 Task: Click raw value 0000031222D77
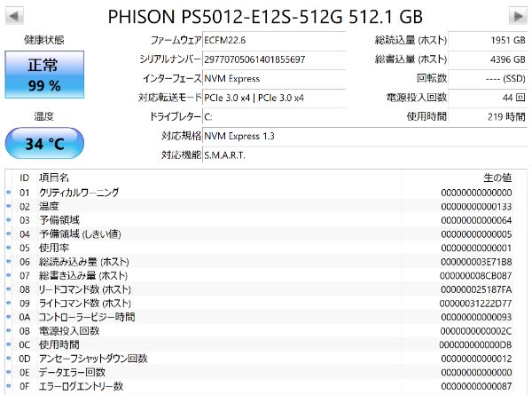475,304
